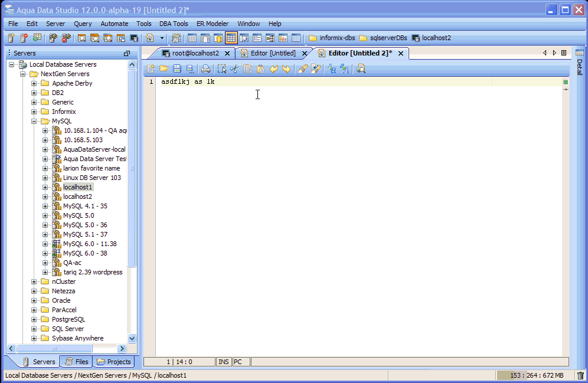
Task: Switch to the root@localhost2 tab
Action: (195, 53)
